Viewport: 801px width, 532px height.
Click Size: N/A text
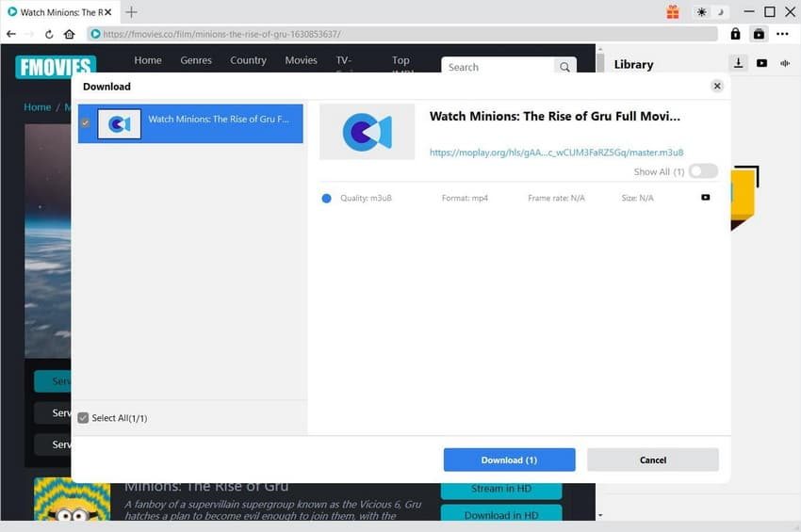pos(638,198)
